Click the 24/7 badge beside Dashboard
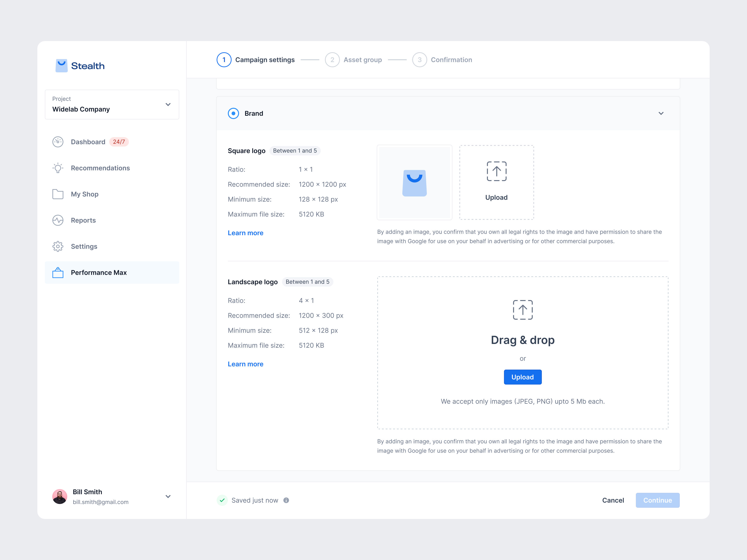The width and height of the screenshot is (747, 560). 119,142
